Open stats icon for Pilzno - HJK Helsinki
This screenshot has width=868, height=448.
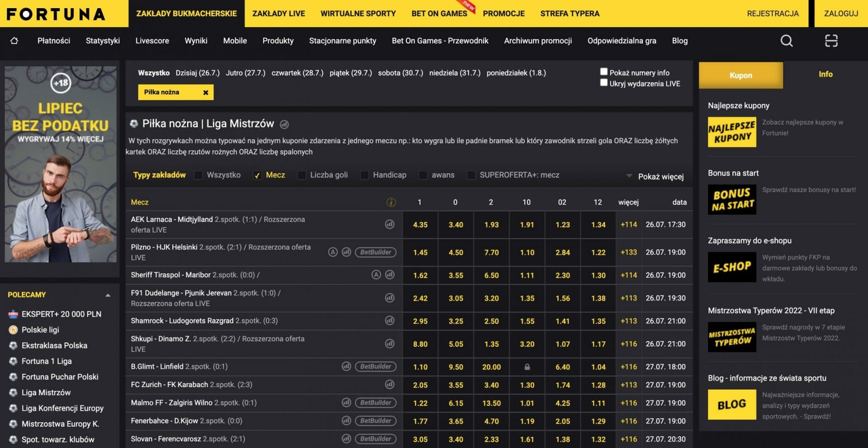pos(346,252)
